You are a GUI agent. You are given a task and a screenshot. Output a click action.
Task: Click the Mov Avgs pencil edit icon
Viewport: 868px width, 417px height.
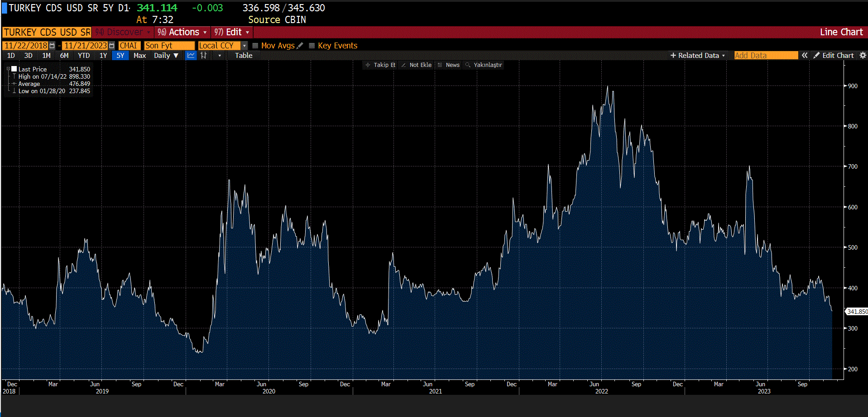click(x=300, y=46)
